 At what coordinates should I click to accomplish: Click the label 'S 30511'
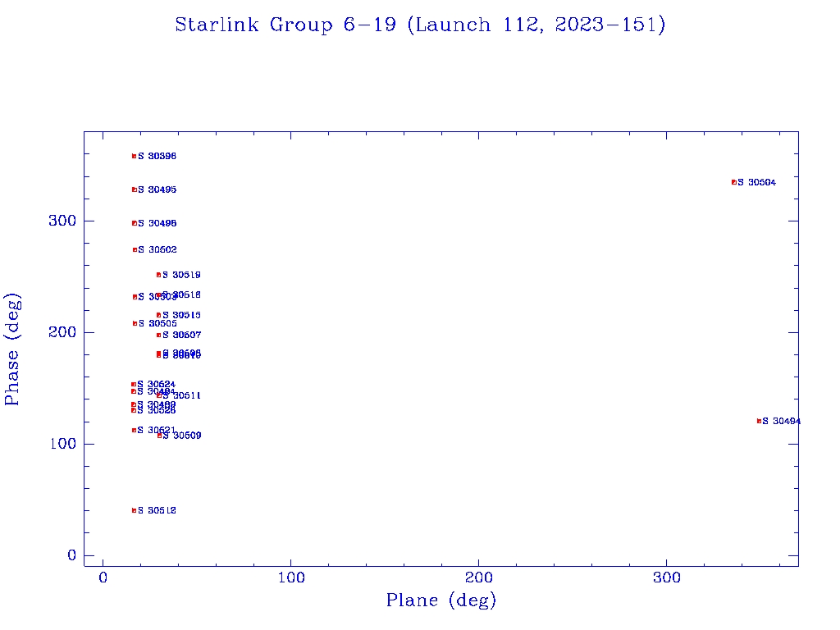[181, 395]
